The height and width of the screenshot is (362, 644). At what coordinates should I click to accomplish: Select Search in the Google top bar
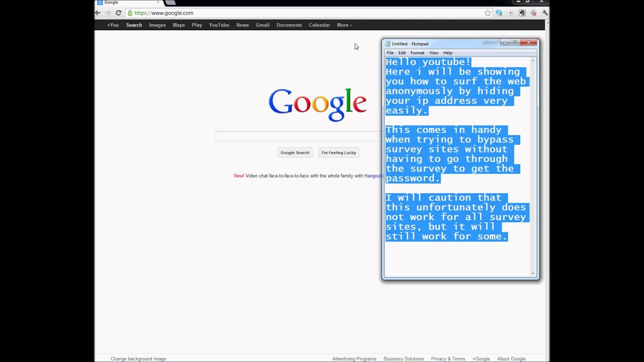[134, 25]
